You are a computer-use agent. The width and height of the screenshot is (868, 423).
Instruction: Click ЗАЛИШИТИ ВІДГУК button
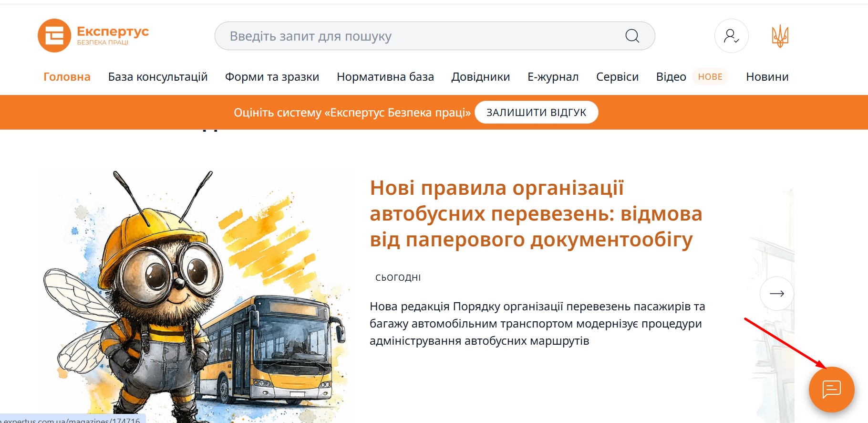tap(536, 112)
